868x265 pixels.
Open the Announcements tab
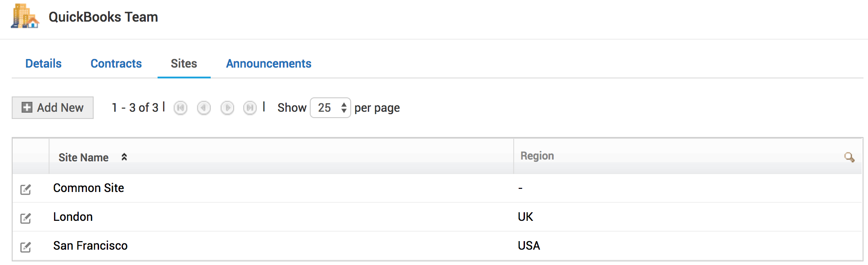coord(268,64)
